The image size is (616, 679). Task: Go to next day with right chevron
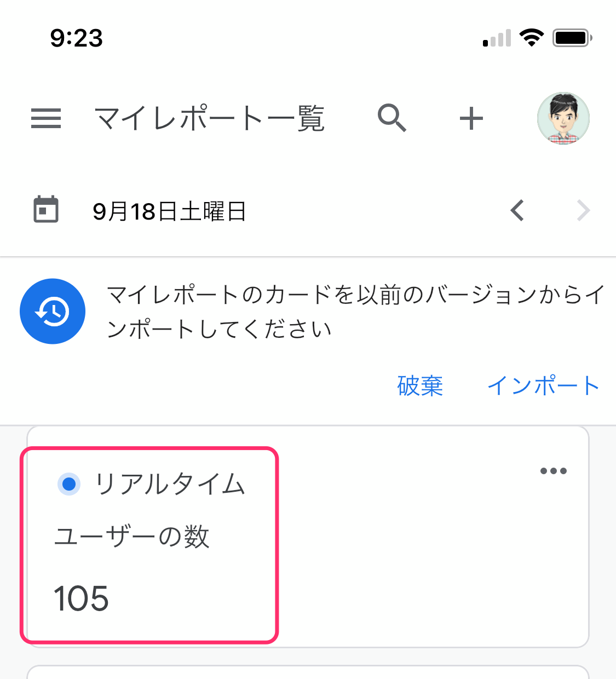pos(583,210)
